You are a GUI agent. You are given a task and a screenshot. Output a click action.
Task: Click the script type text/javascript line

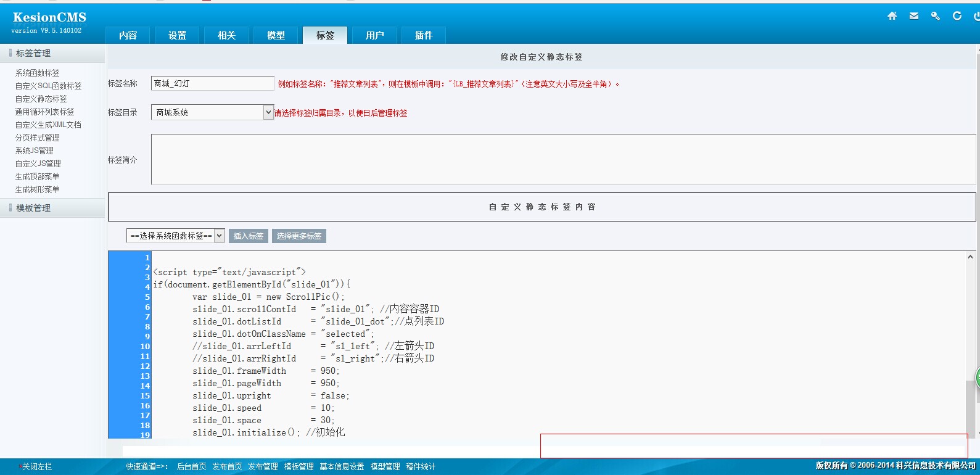coord(229,272)
